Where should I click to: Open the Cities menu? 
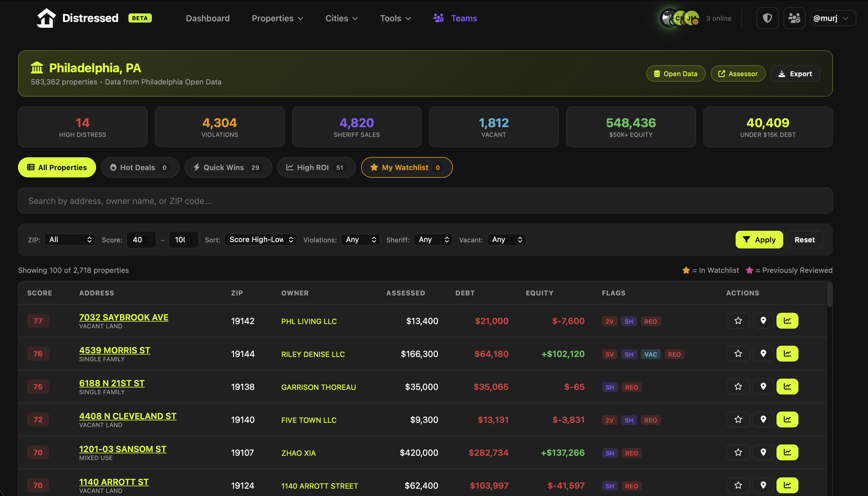[341, 18]
